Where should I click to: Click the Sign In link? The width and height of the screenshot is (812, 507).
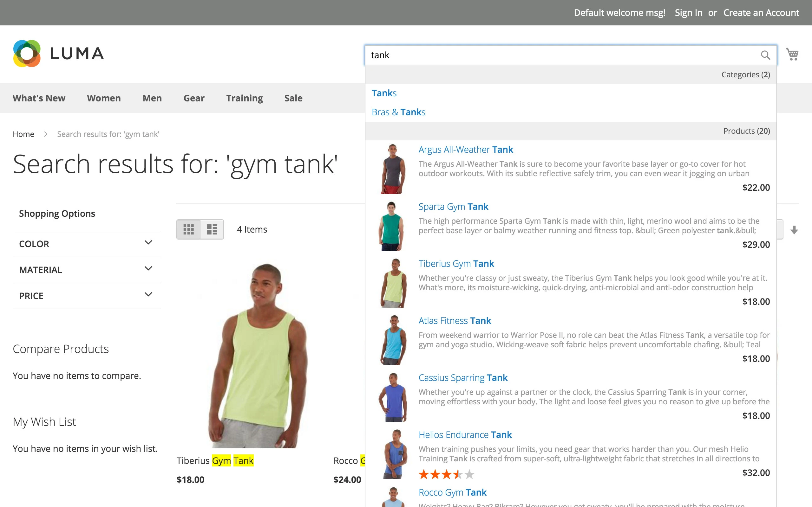point(688,13)
